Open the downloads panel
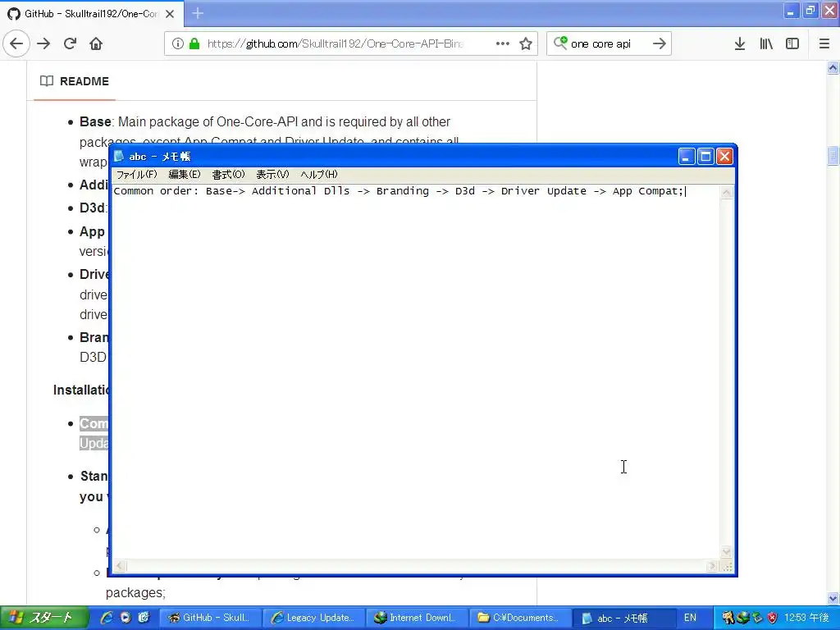This screenshot has width=840, height=630. point(740,43)
